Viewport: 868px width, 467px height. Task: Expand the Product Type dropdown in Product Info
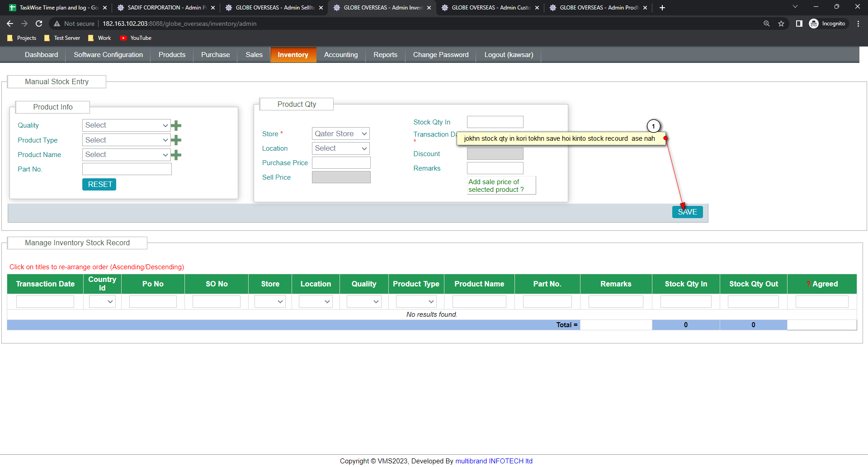126,140
